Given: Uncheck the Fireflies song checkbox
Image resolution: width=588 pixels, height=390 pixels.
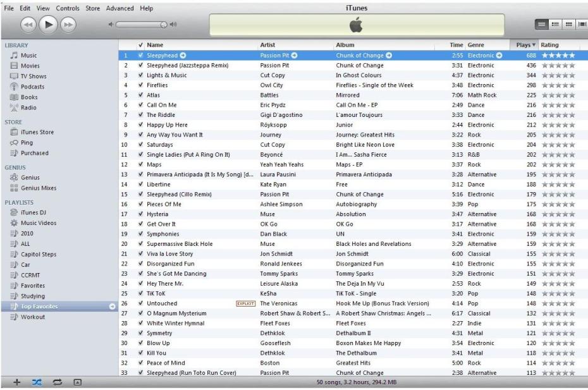Looking at the screenshot, I should [x=140, y=85].
